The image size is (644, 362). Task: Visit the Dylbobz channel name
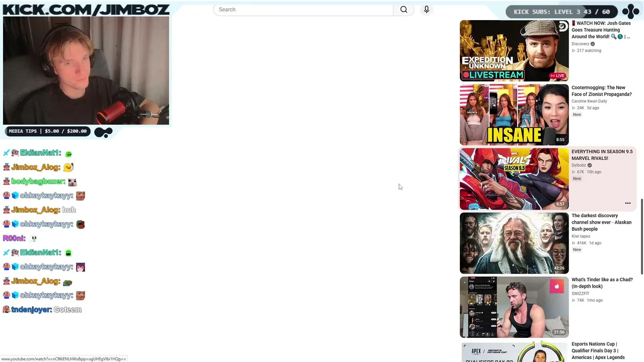pyautogui.click(x=579, y=165)
